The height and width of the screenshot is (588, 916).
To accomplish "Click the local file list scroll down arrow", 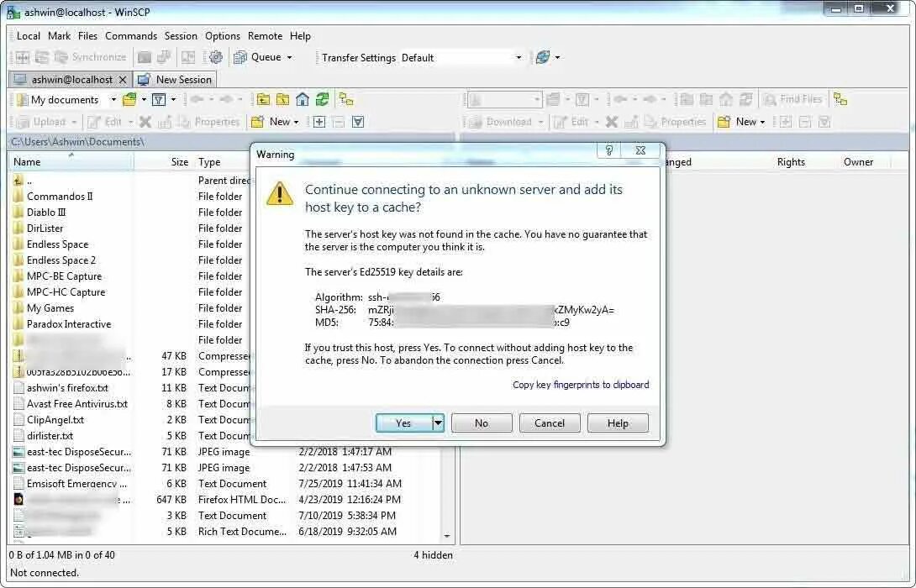I will click(447, 535).
